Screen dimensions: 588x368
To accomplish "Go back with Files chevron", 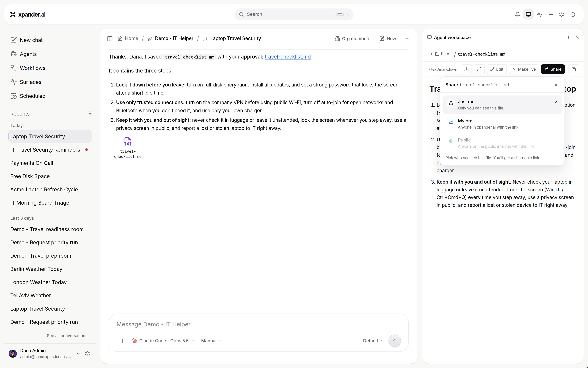I will 431,54.
